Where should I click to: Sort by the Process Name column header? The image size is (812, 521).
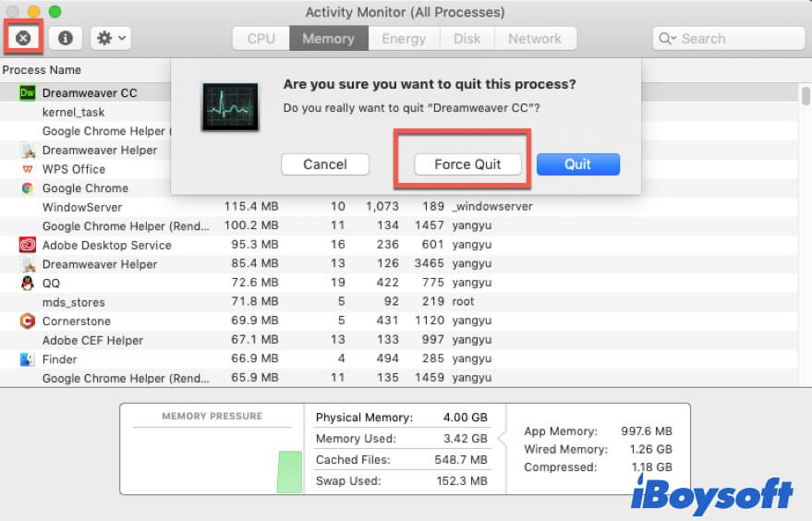pyautogui.click(x=42, y=70)
